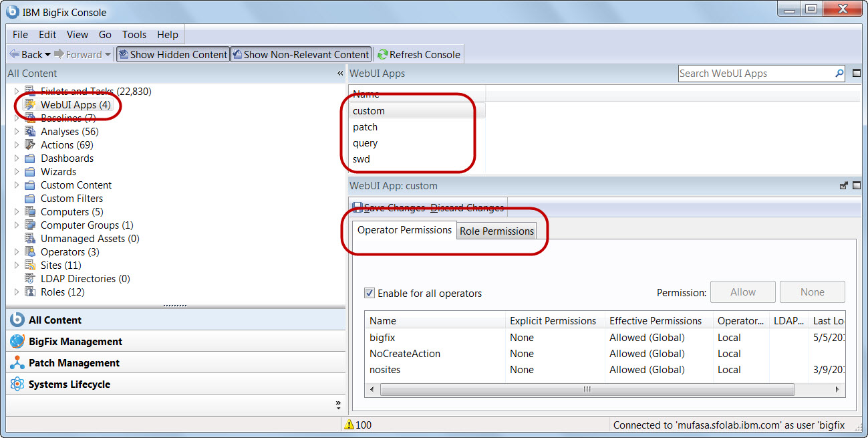Screen dimensions: 868x438
Task: Switch to Role Permissions tab
Action: (496, 231)
